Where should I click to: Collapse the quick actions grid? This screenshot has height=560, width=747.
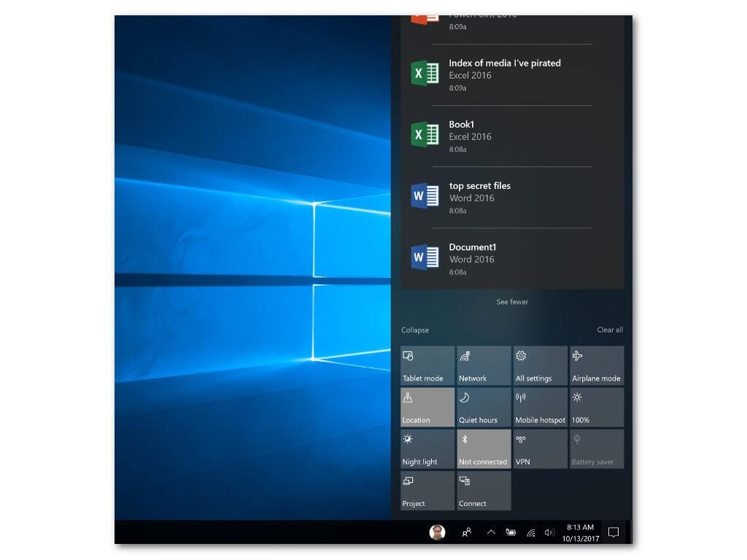[x=415, y=330]
